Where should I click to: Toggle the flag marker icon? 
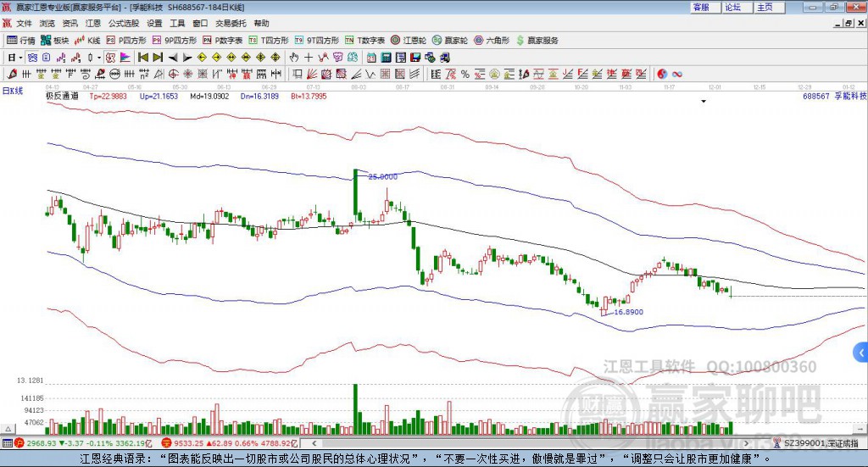click(125, 58)
